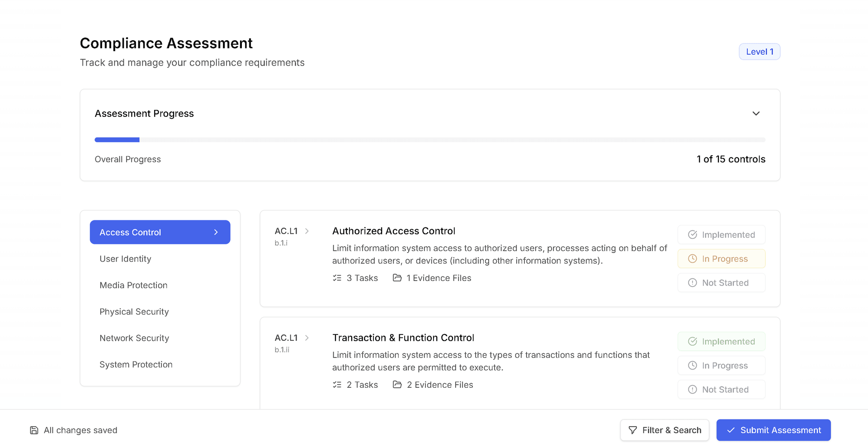Screen dimensions: 868x448
Task: Mark Authorized Access Control as Implemented
Action: [x=721, y=234]
